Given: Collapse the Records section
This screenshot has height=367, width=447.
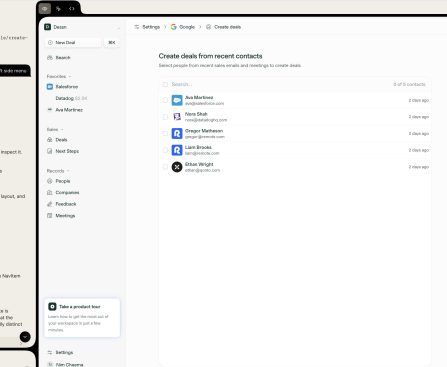Looking at the screenshot, I should tap(58, 171).
